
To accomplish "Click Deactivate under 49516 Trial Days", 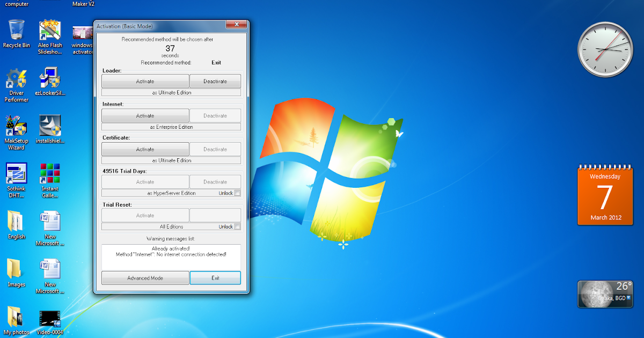I will 215,182.
